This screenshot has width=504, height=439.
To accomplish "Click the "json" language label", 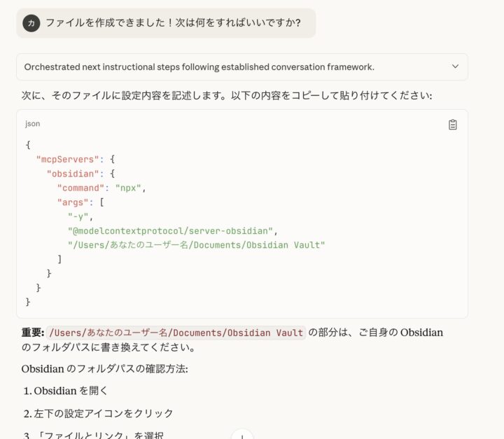I will (x=33, y=124).
